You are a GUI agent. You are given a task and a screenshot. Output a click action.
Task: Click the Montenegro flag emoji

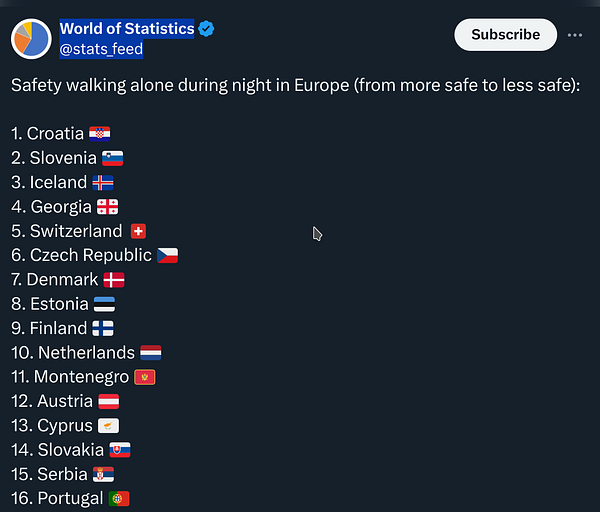tap(145, 377)
